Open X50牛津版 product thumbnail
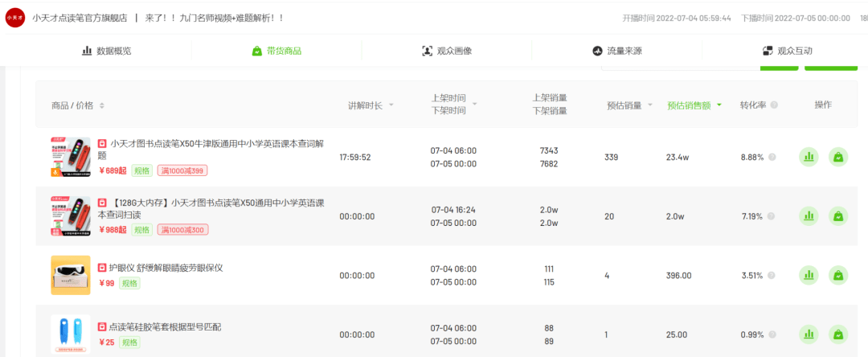 click(x=70, y=157)
